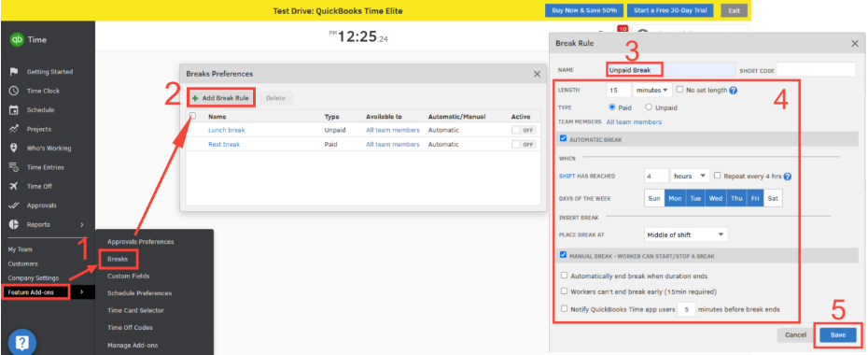
Task: Open Schedule Preferences menu item
Action: point(139,293)
